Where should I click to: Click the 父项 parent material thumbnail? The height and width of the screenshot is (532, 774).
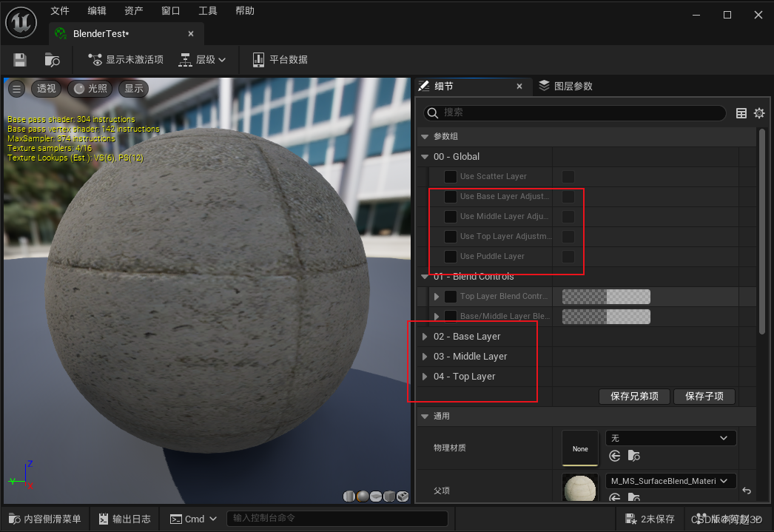click(x=580, y=488)
